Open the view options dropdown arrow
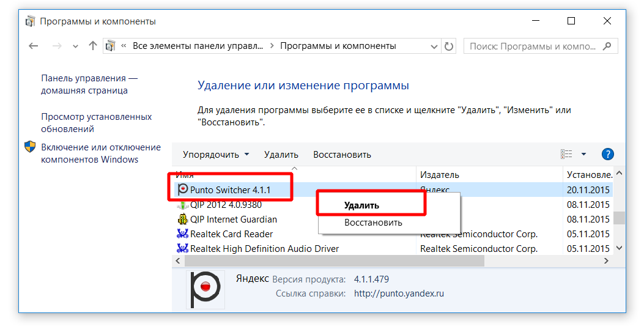This screenshot has height=332, width=644. (x=583, y=154)
